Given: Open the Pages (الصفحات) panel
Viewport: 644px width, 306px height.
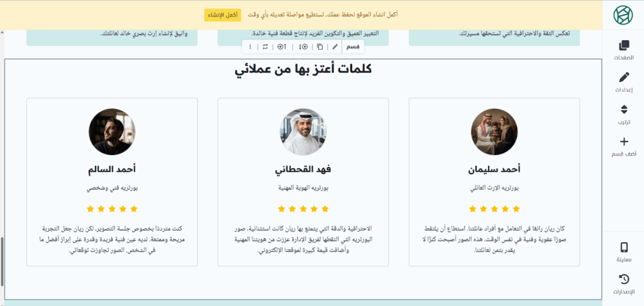Looking at the screenshot, I should [623, 50].
